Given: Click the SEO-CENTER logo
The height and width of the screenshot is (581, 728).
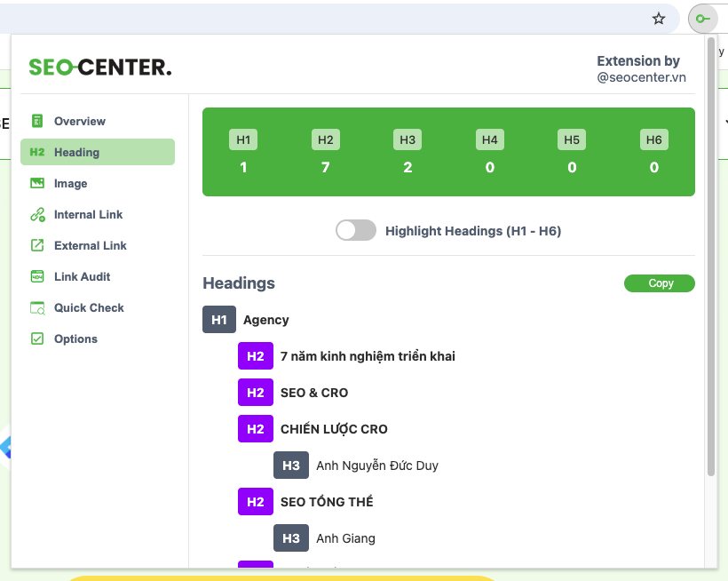Looking at the screenshot, I should (100, 67).
